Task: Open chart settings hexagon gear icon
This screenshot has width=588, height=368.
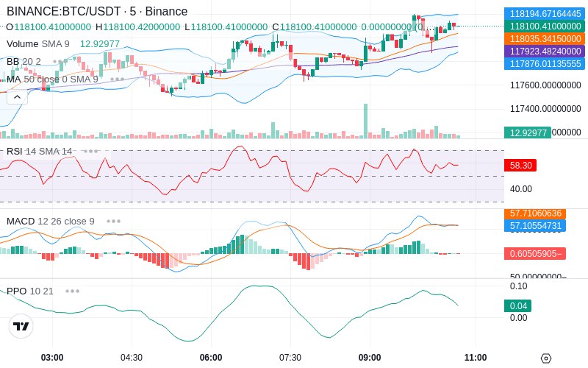Action: 546,358
